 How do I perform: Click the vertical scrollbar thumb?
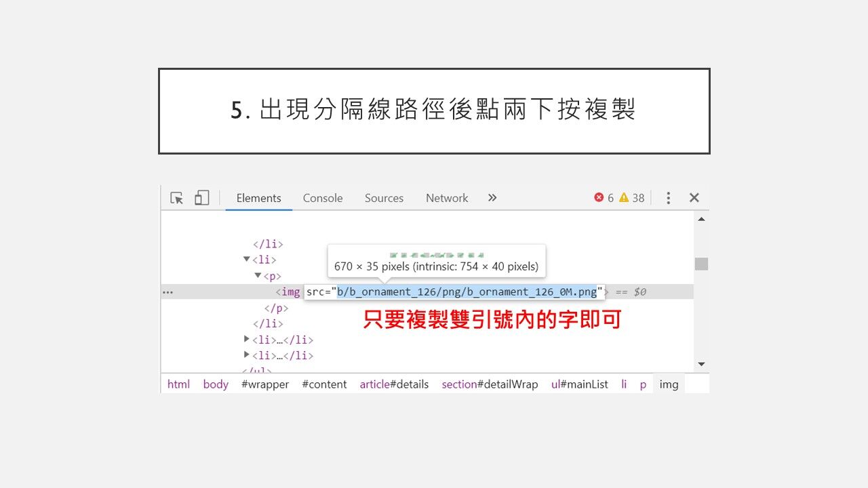(701, 264)
